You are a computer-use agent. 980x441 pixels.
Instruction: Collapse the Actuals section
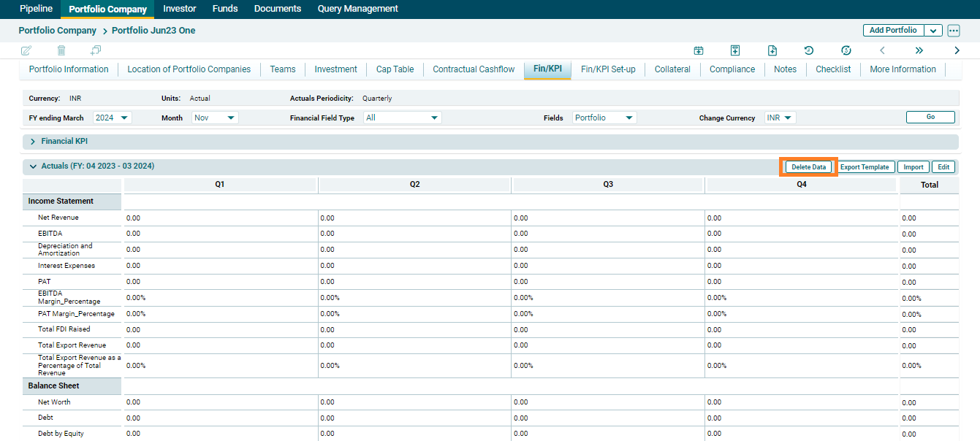(x=33, y=166)
